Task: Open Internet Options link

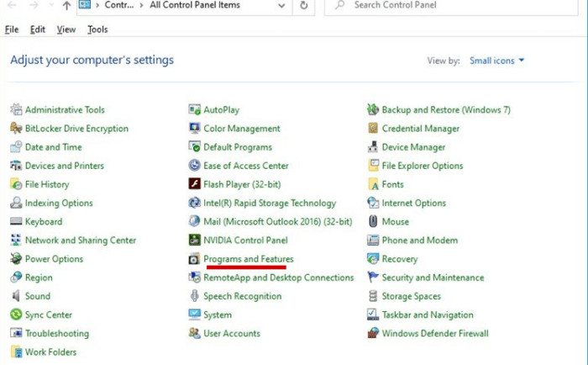Action: pos(413,203)
